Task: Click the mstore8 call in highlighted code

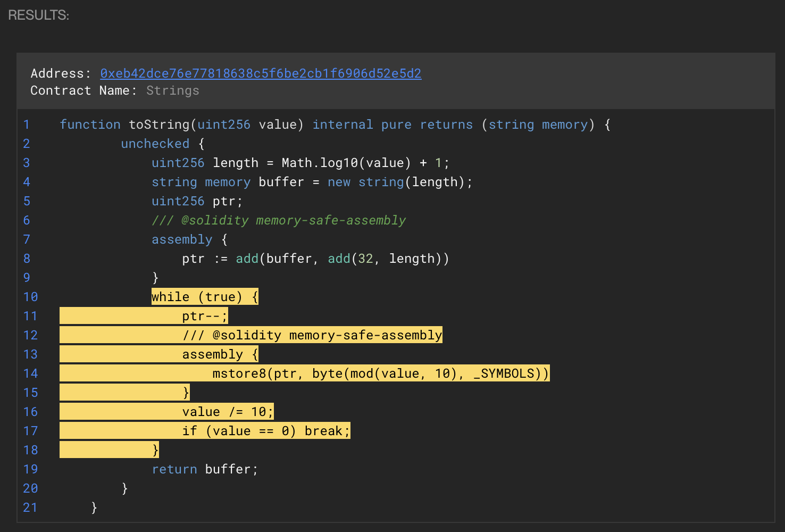Action: (239, 374)
